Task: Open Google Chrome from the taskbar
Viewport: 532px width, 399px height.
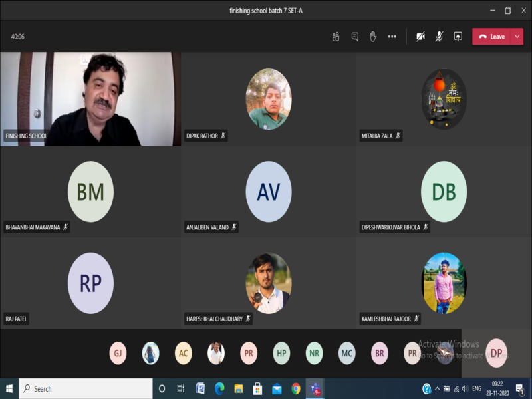Action: click(296, 388)
